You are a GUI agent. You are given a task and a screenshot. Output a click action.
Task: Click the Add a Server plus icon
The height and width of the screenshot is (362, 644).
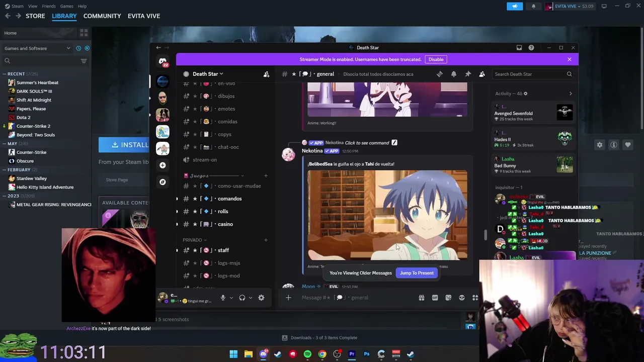tap(163, 165)
